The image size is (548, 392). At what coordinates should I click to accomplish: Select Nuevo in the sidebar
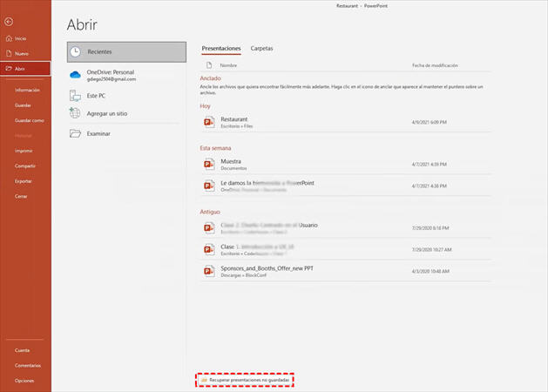coord(21,53)
